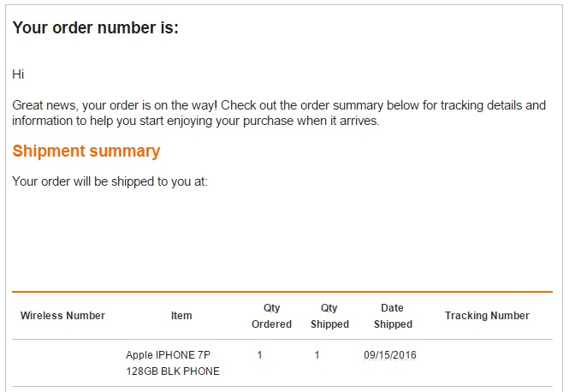
Task: Click the empty tracking number cell
Action: pos(487,363)
